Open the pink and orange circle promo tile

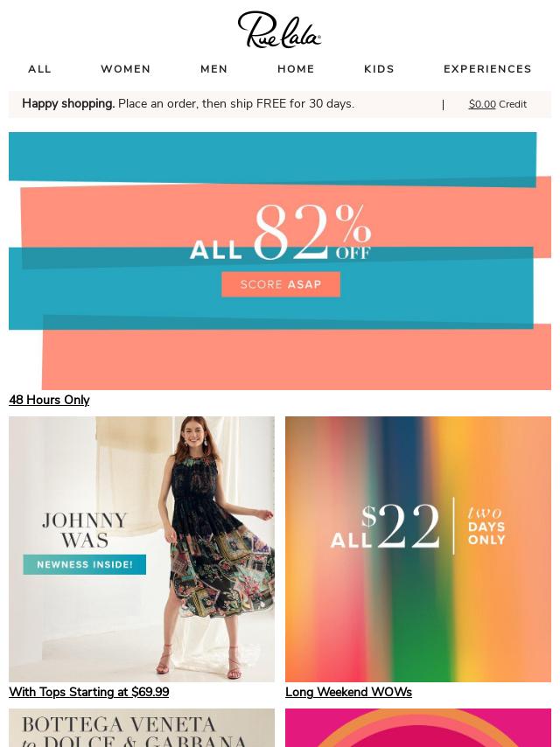coord(418,728)
